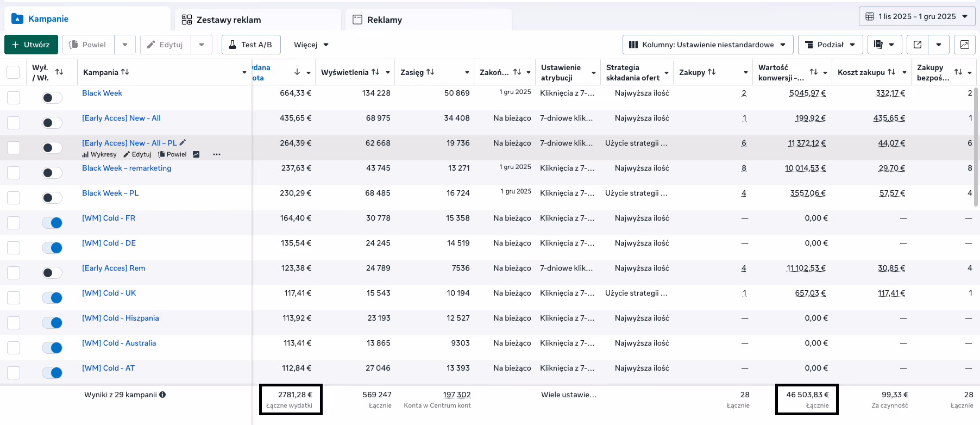Expand the Podział breakdown dropdown
Screen dimensions: 980x425
pyautogui.click(x=830, y=45)
